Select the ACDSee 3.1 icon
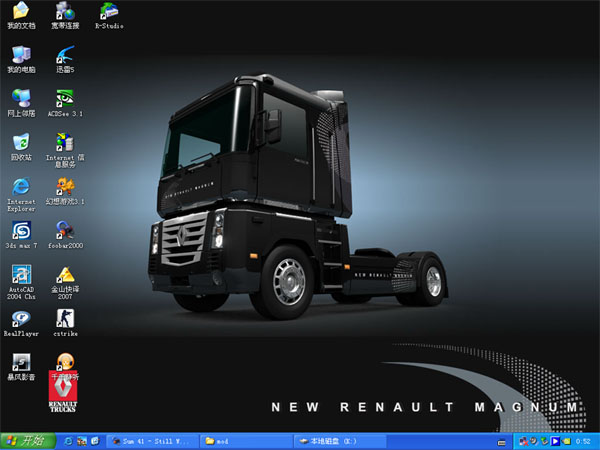The height and width of the screenshot is (450, 600). click(x=66, y=98)
